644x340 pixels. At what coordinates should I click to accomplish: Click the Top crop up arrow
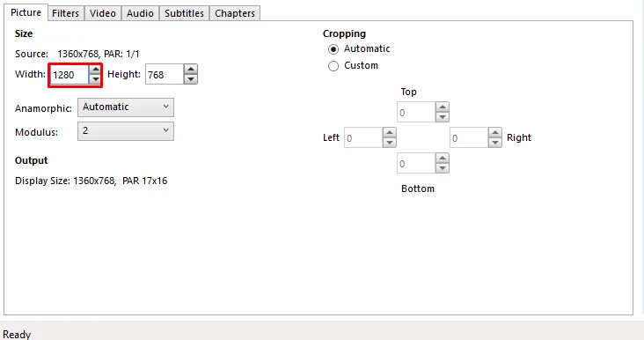click(x=443, y=107)
